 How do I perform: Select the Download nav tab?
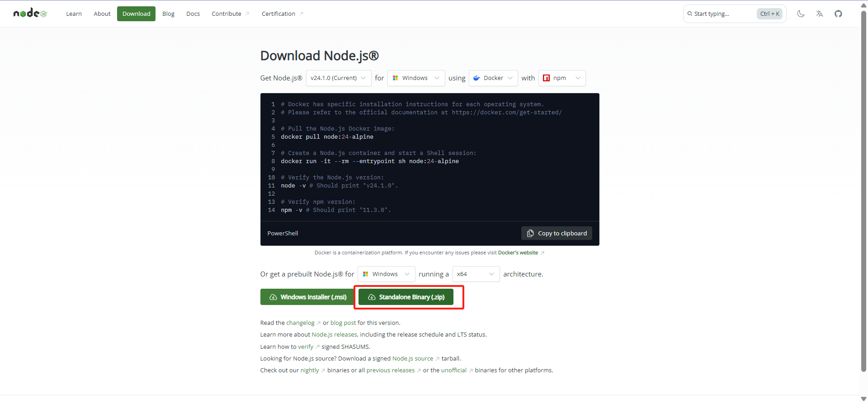pyautogui.click(x=136, y=14)
